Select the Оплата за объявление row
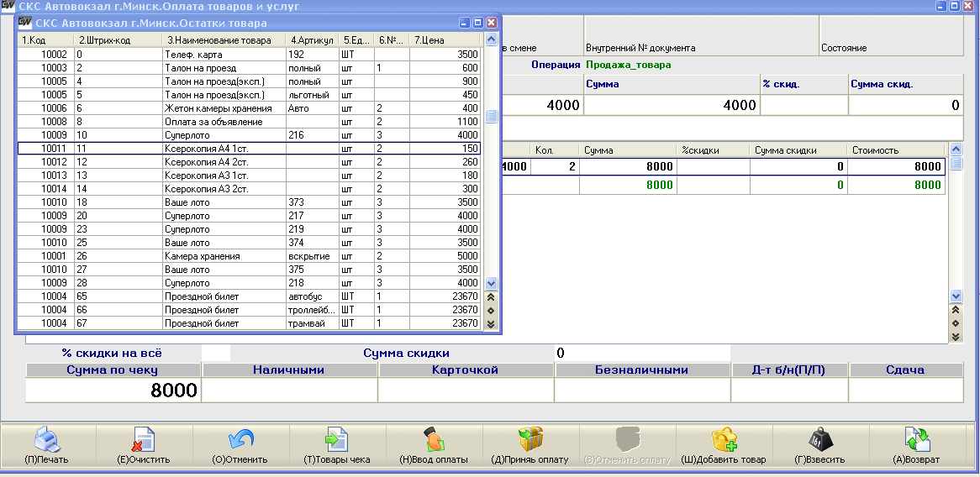Screen dimensions: 980x477 pos(249,122)
